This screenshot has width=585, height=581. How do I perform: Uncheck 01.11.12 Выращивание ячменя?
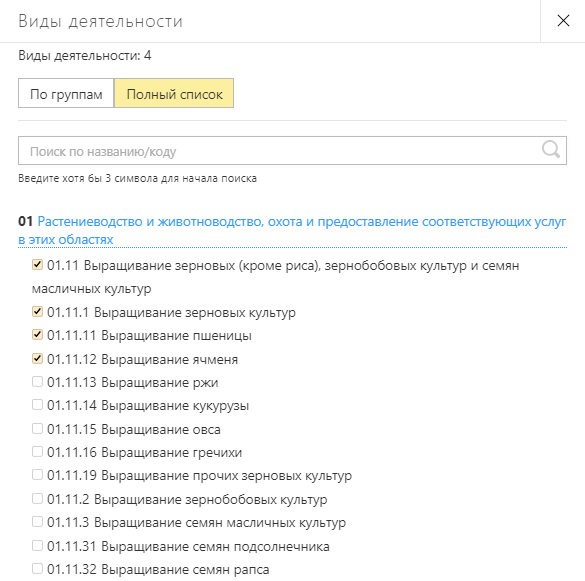pyautogui.click(x=37, y=359)
